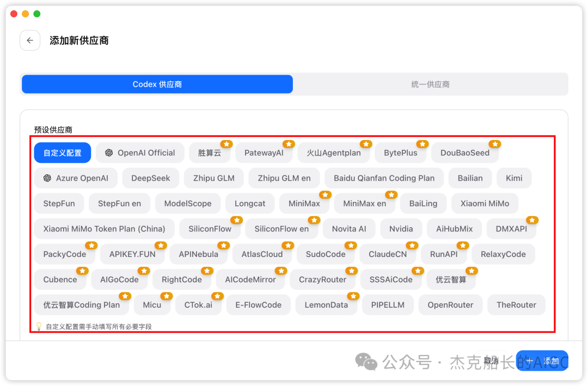Select the TheRouter provider
This screenshot has height=386, width=588.
coord(516,305)
